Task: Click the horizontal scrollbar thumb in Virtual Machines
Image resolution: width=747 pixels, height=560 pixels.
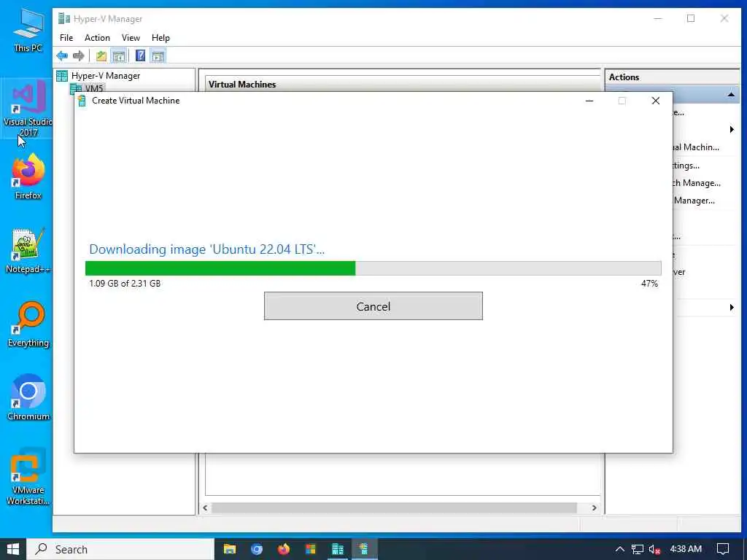Action: coord(394,507)
